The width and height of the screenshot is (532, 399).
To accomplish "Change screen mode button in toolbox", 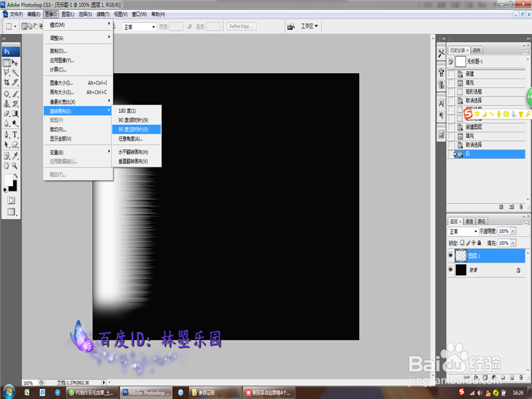I will [11, 211].
